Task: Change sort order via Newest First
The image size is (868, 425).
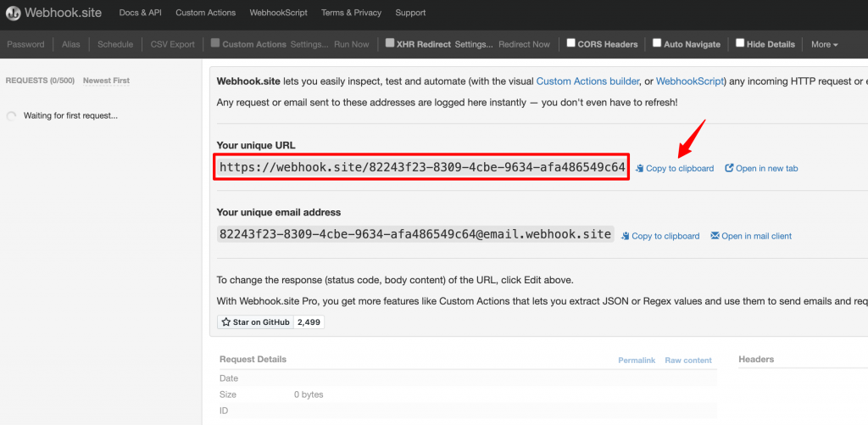Action: tap(106, 81)
